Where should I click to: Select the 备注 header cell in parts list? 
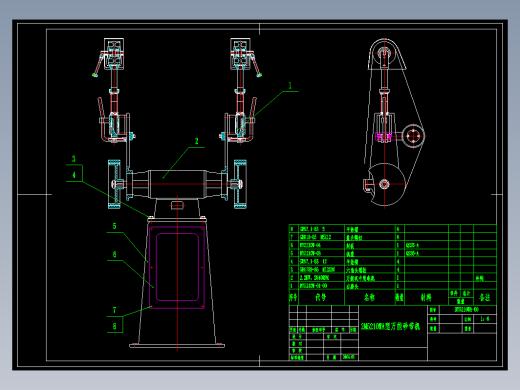[x=485, y=297]
